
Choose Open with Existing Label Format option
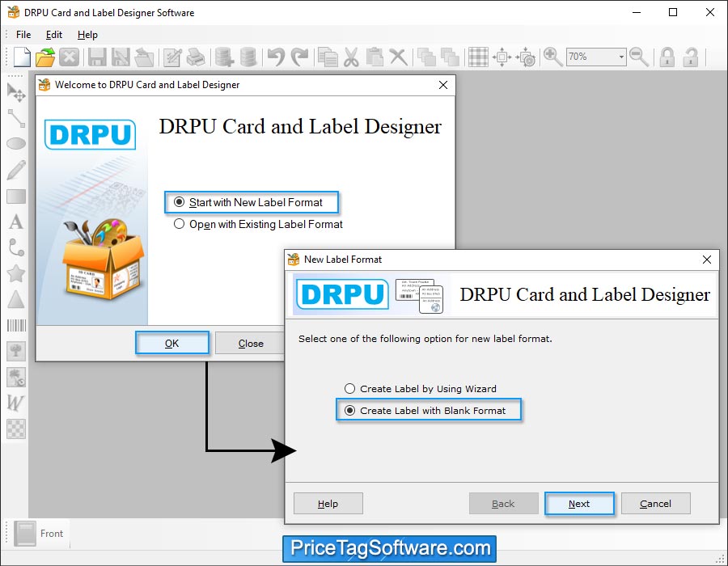click(258, 224)
